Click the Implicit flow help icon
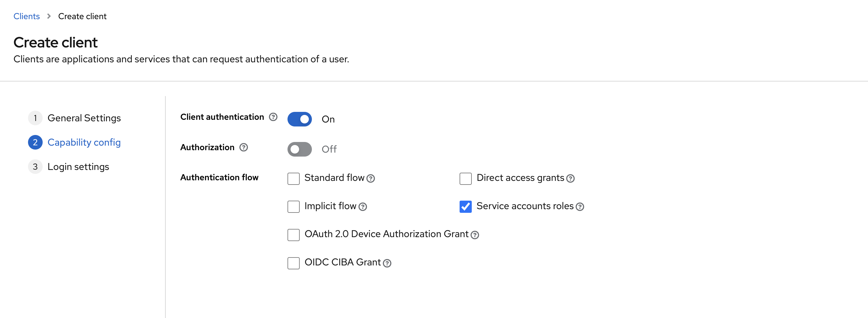The height and width of the screenshot is (318, 868). 362,207
